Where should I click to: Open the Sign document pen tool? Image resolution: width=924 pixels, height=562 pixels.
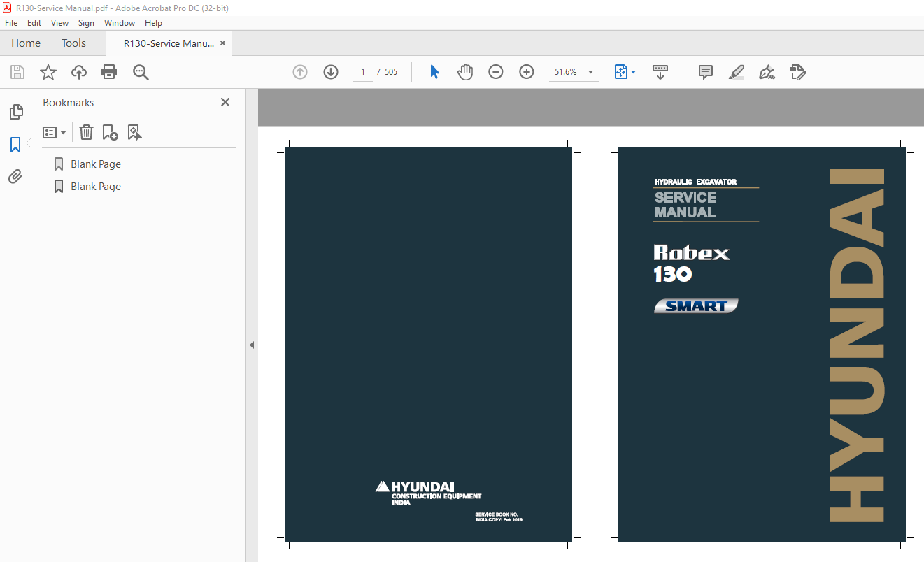pos(767,72)
